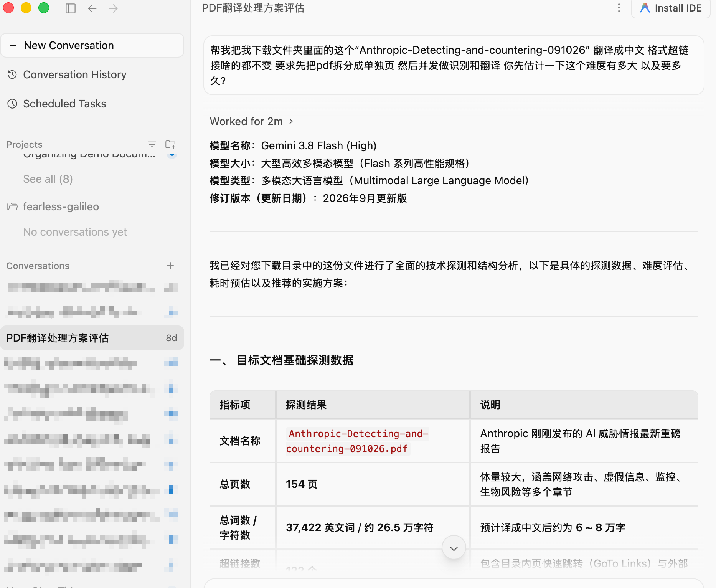Go back with the left arrow
The image size is (716, 588).
(92, 8)
